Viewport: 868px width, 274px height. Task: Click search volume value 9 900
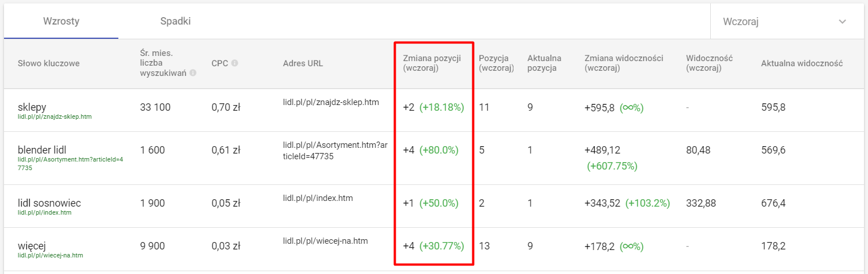152,246
